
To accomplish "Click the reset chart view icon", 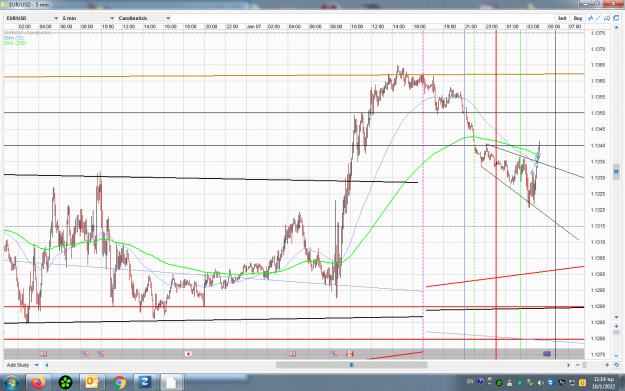I will click(x=616, y=365).
